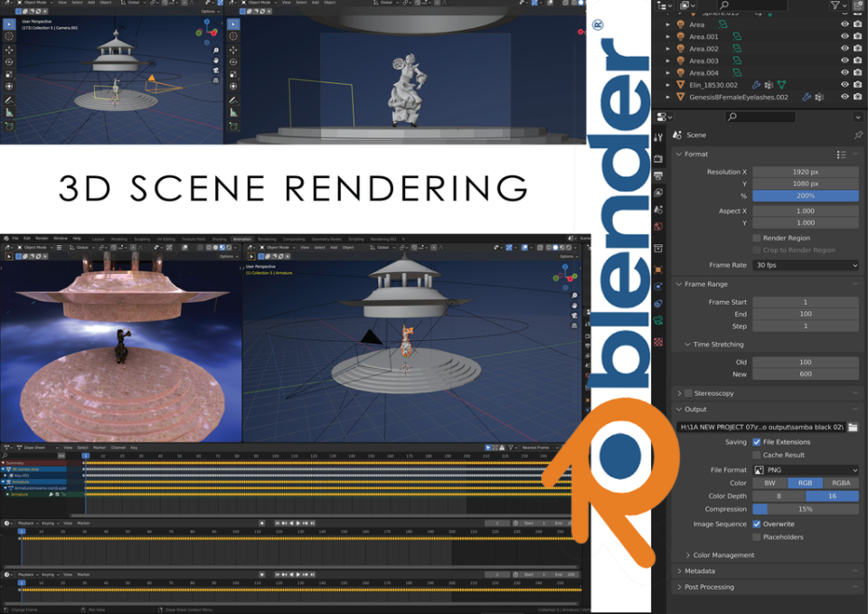
Task: Select the RGB color mode button
Action: pos(806,483)
